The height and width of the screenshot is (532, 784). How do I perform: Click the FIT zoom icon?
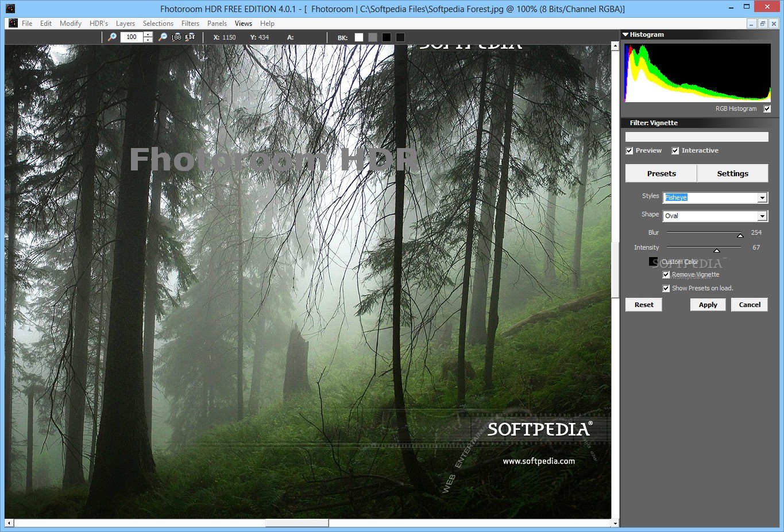190,37
